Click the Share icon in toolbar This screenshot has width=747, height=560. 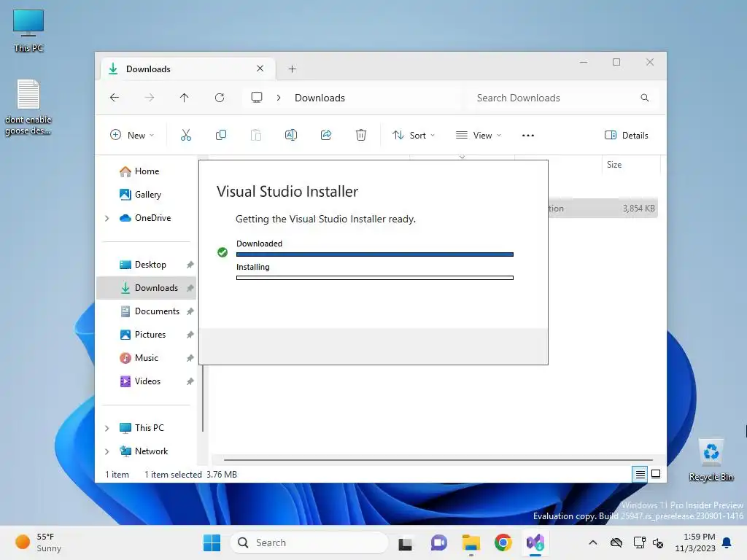click(326, 135)
